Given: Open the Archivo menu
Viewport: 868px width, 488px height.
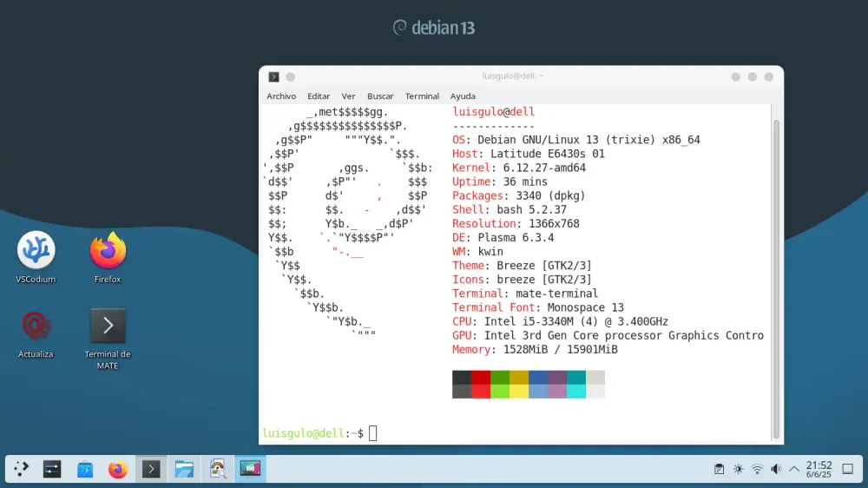Looking at the screenshot, I should click(281, 96).
